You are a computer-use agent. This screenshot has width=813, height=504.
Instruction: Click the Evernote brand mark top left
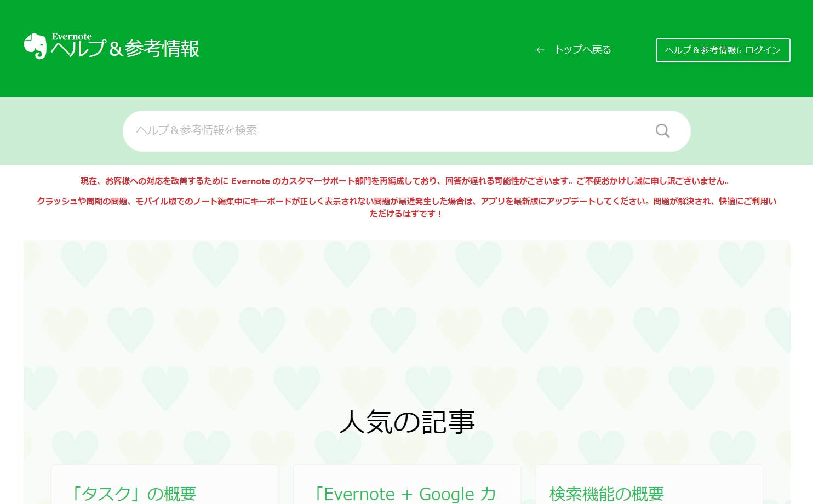pos(35,46)
